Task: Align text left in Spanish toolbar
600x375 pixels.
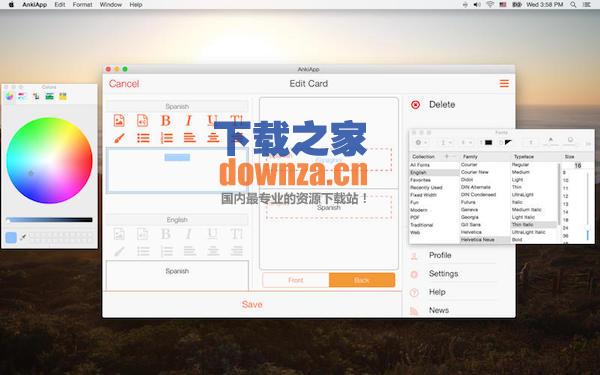Action: (x=189, y=137)
